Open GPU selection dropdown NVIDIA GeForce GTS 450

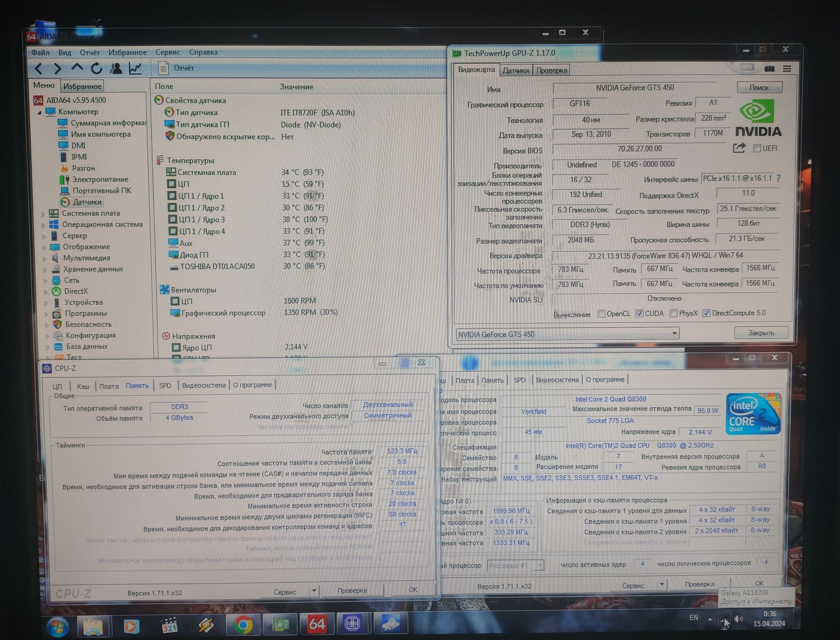(x=568, y=334)
